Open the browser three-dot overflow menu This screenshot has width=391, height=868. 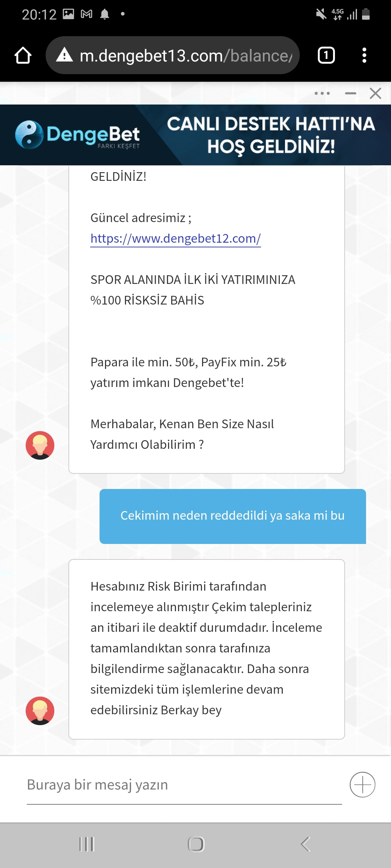364,55
